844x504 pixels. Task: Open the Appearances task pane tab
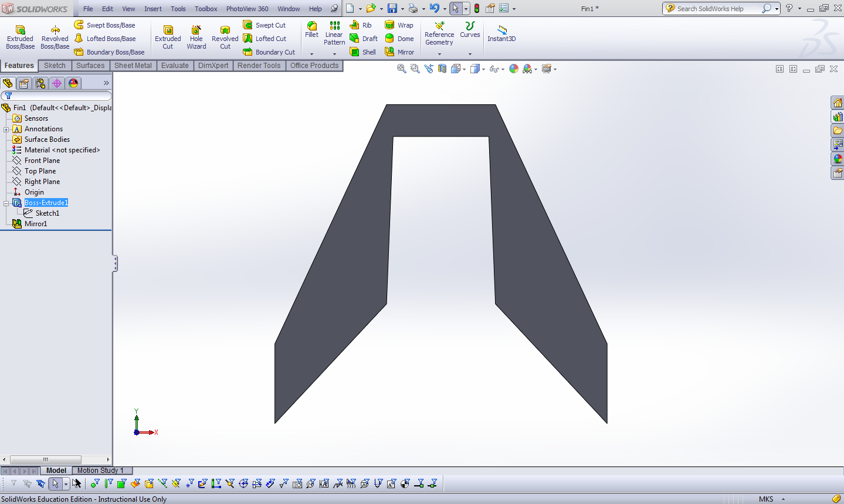[838, 159]
